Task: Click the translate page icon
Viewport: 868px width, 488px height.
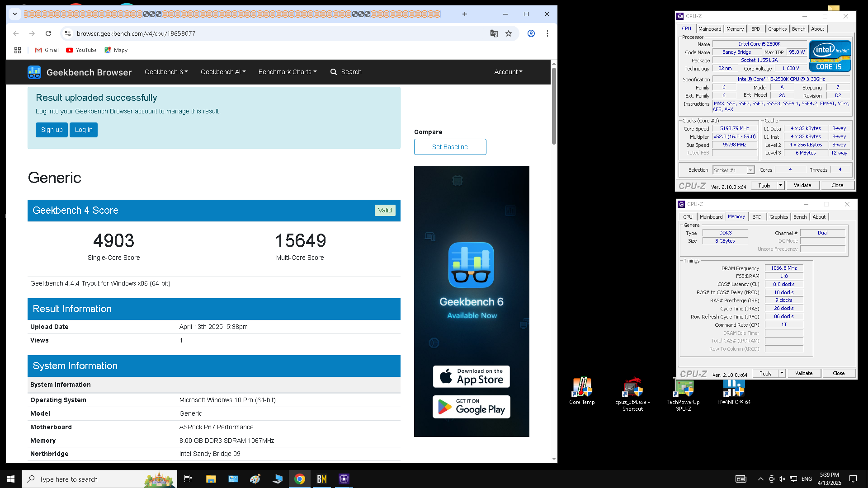Action: pyautogui.click(x=494, y=33)
